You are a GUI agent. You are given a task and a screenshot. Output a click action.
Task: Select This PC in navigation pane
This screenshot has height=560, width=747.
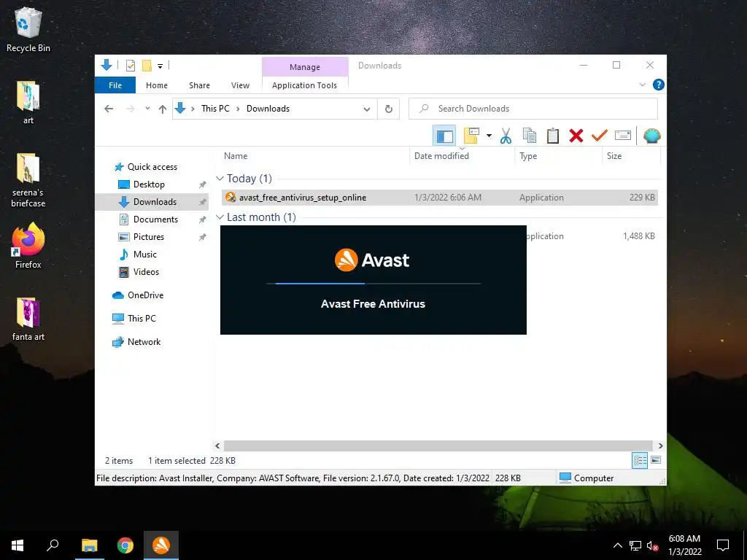(x=134, y=319)
